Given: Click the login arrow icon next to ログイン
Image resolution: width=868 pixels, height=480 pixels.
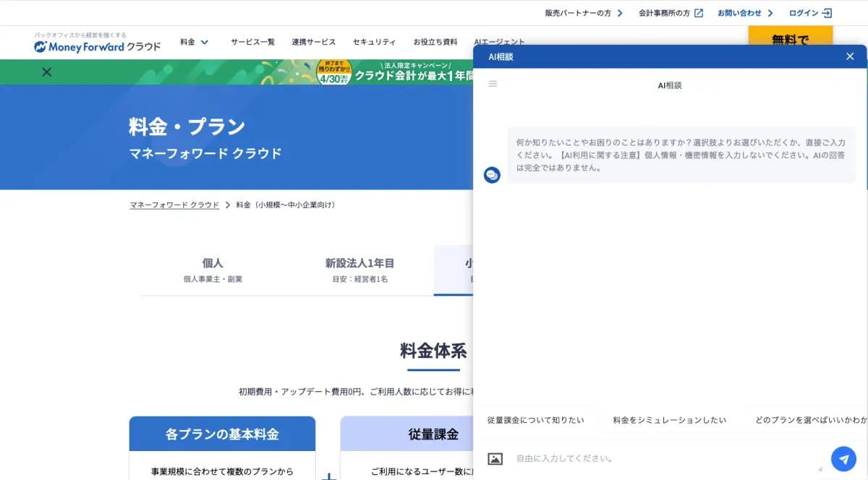Looking at the screenshot, I should (827, 13).
